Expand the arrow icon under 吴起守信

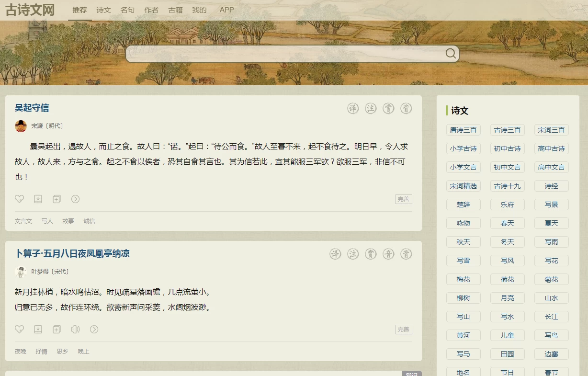[75, 199]
